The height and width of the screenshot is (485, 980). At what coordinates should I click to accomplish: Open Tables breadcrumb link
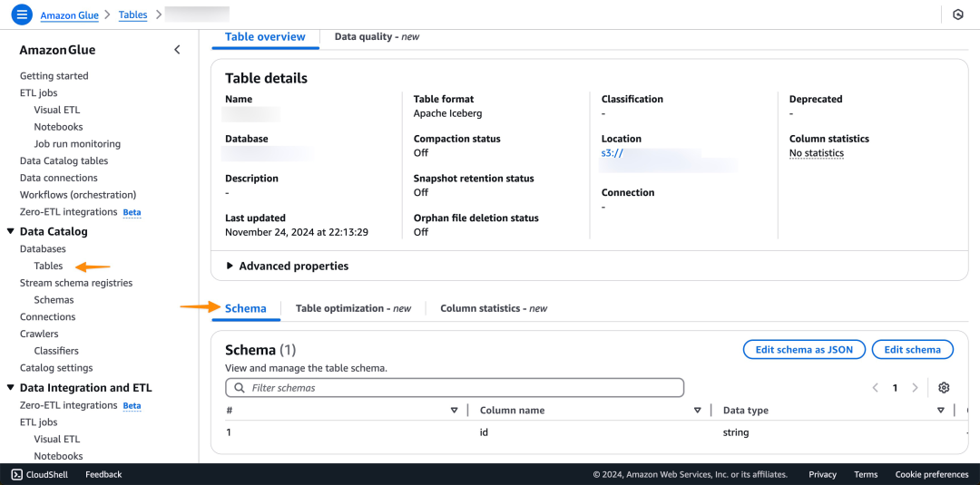(x=133, y=15)
